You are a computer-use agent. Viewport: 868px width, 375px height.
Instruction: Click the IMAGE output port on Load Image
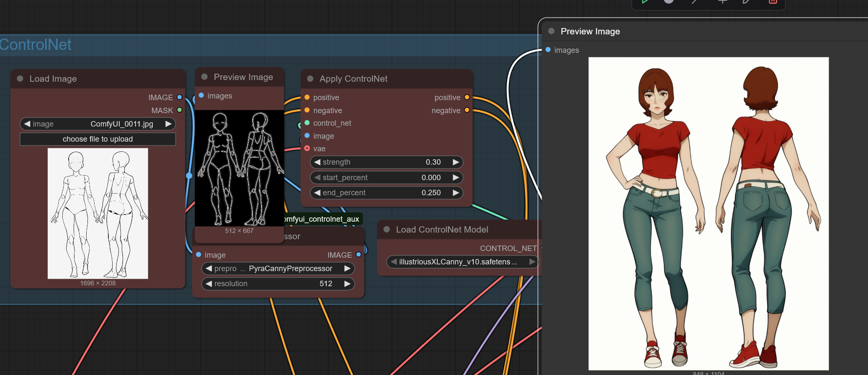(x=180, y=97)
